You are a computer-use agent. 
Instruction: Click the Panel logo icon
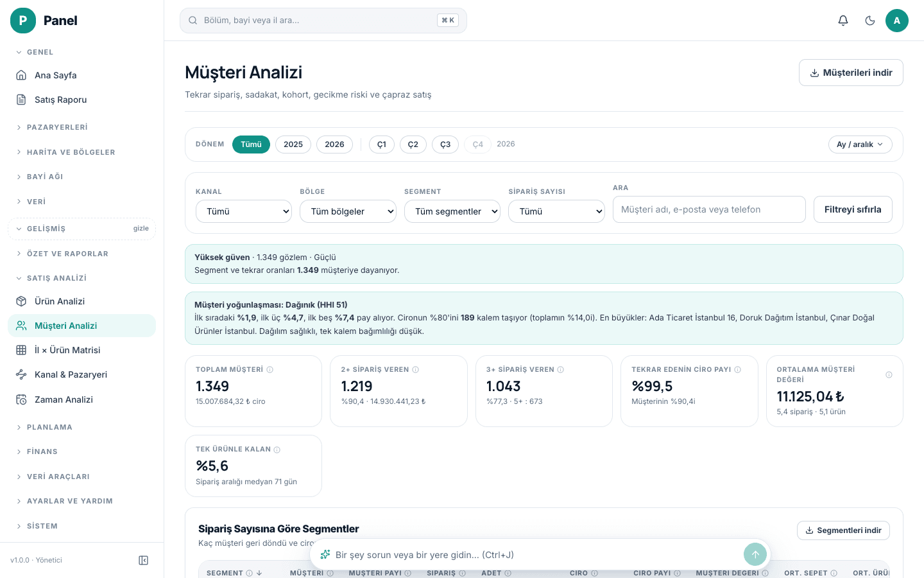point(23,21)
